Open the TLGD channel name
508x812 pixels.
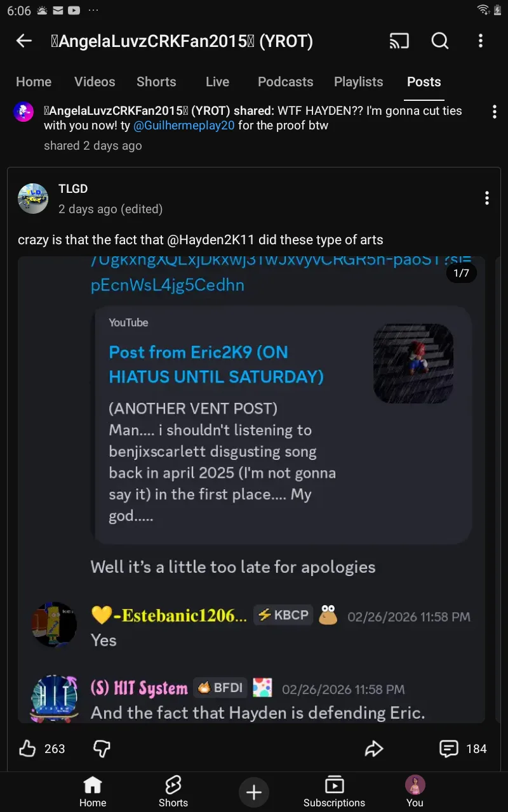73,188
